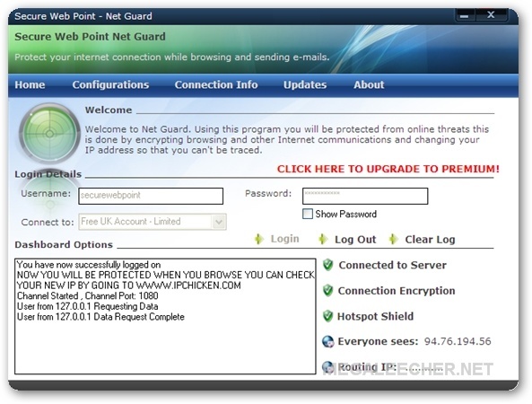Screen dimensions: 532x404
Task: Click the Login button
Action: (284, 239)
